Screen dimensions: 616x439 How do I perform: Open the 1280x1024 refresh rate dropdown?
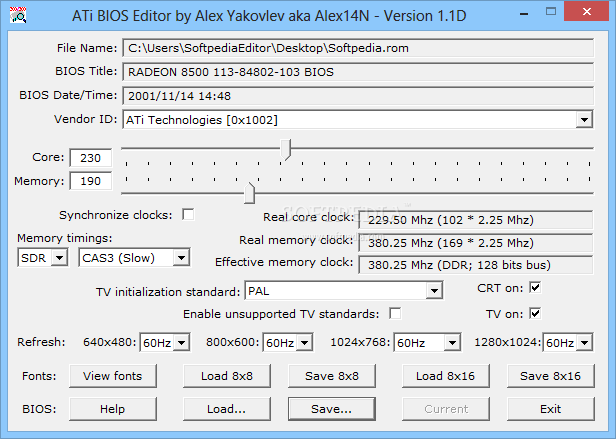coord(585,343)
